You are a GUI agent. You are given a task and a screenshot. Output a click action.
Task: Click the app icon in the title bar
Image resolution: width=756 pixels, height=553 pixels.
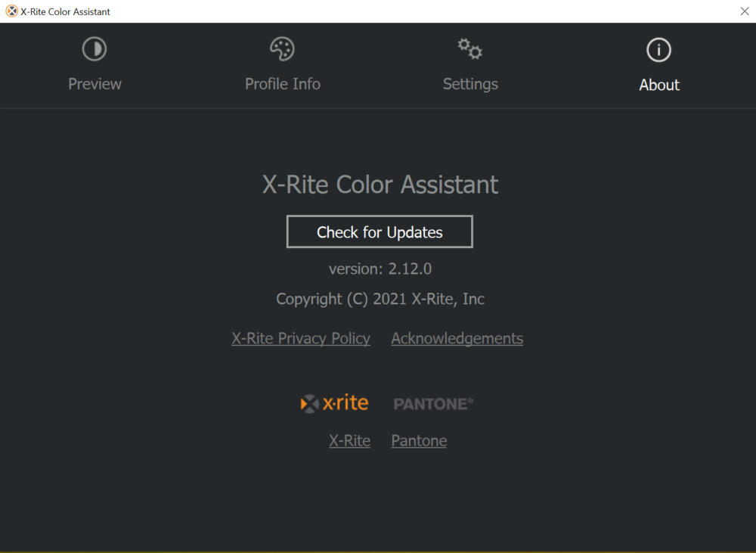pos(11,11)
